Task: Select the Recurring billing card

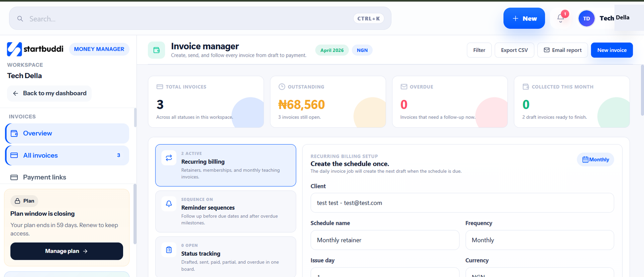Action: coord(226,165)
